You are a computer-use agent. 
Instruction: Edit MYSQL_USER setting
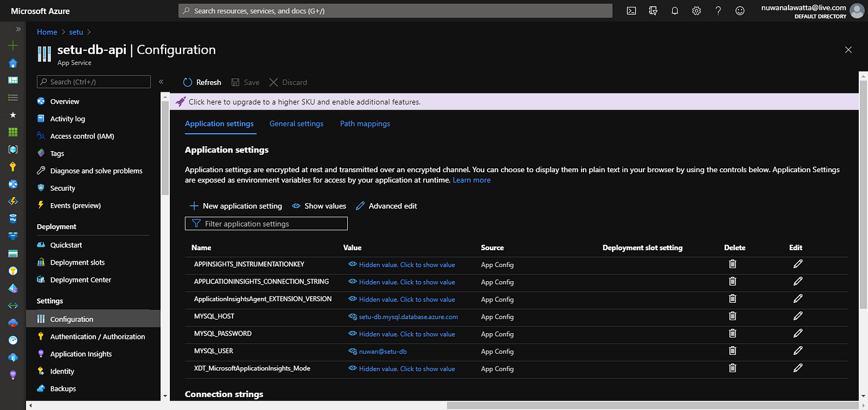click(798, 351)
